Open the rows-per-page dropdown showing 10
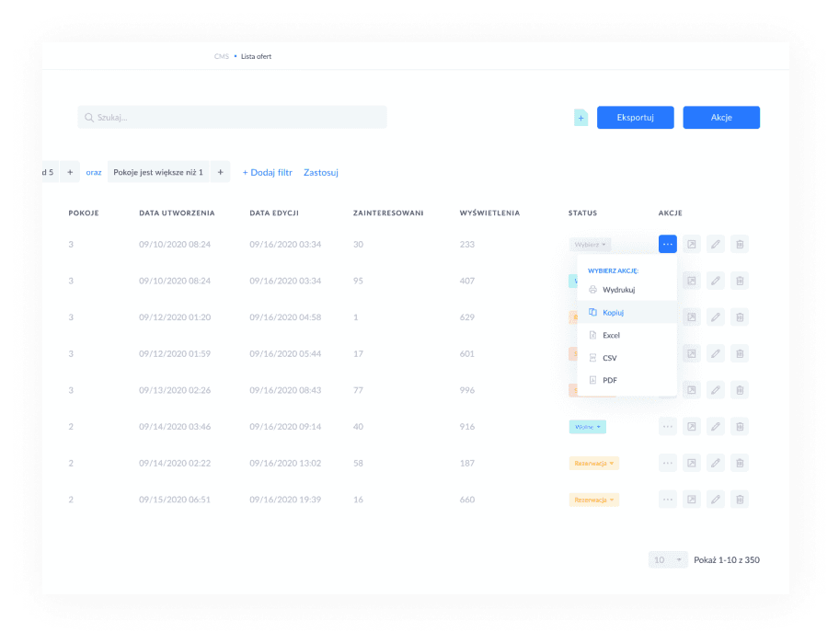This screenshot has height=644, width=839. click(x=668, y=559)
